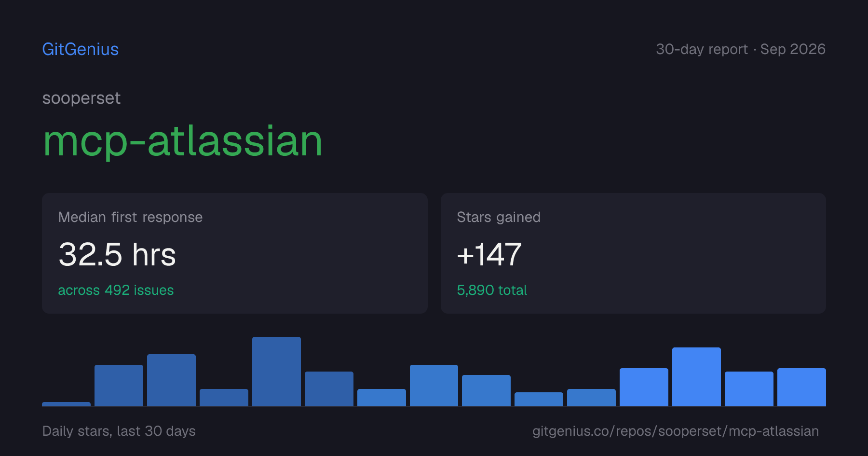Open the gitgenius.co/repos/sooperset/mcp-atlassian URL
The height and width of the screenshot is (456, 868).
tap(676, 431)
